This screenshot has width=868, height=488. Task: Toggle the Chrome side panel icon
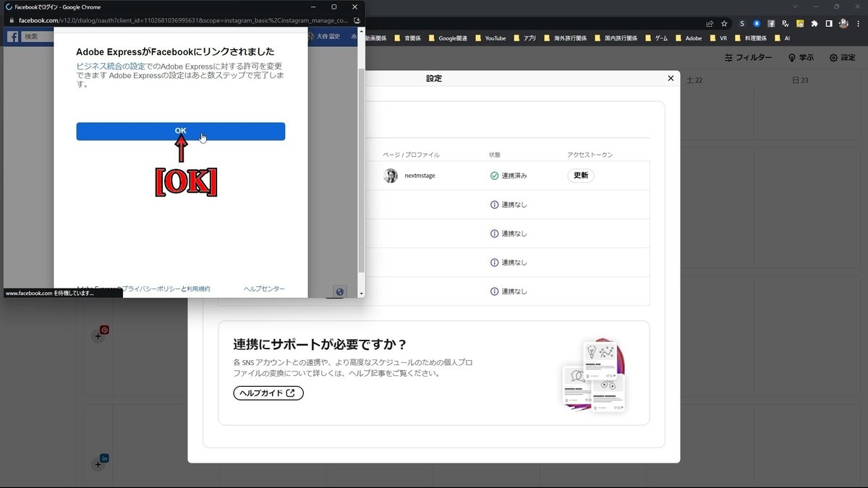(829, 23)
